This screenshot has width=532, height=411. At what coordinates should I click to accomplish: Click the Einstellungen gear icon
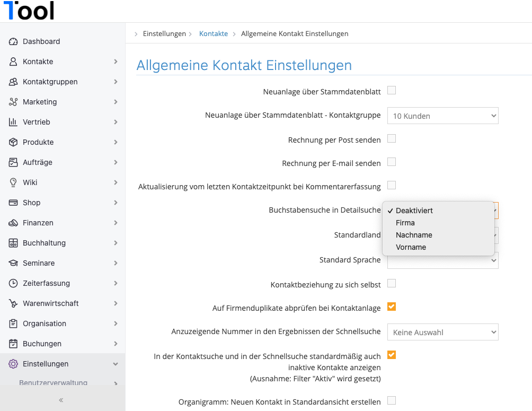13,364
